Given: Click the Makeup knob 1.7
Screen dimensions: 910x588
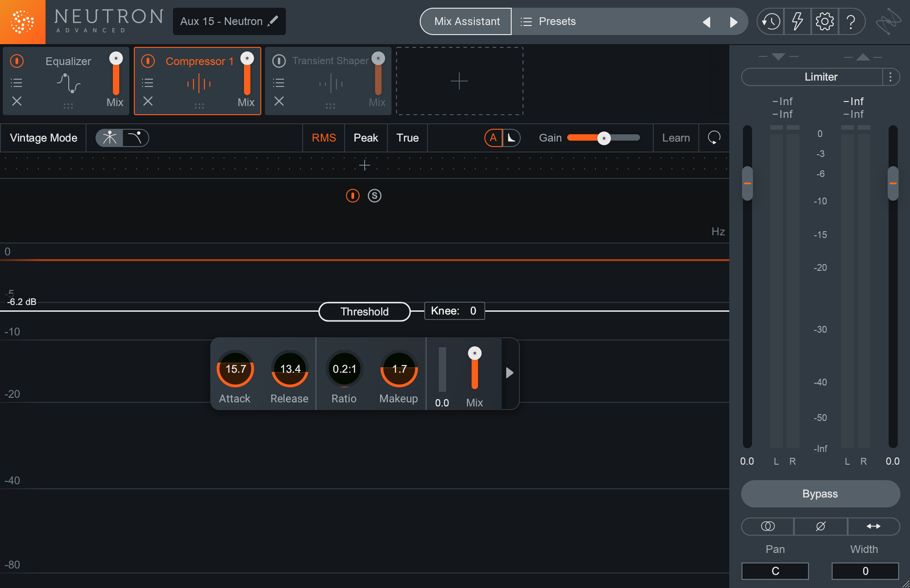Looking at the screenshot, I should point(399,369).
